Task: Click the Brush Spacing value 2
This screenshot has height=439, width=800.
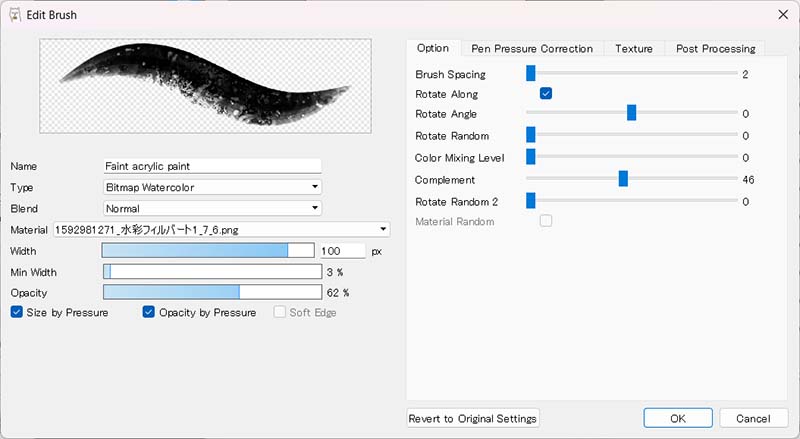Action: (745, 75)
